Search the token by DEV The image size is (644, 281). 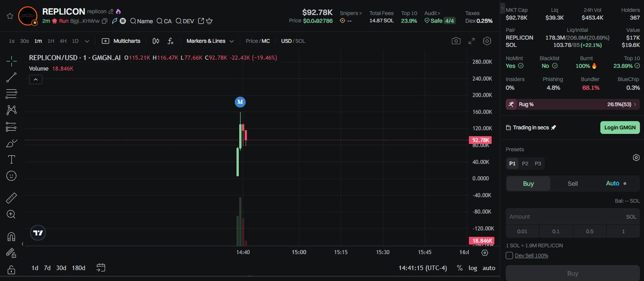tap(185, 21)
